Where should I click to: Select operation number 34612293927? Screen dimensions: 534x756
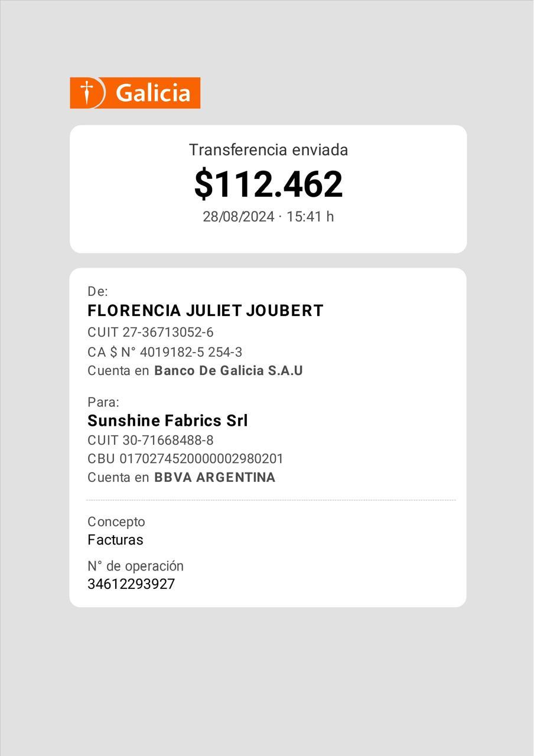(x=131, y=584)
